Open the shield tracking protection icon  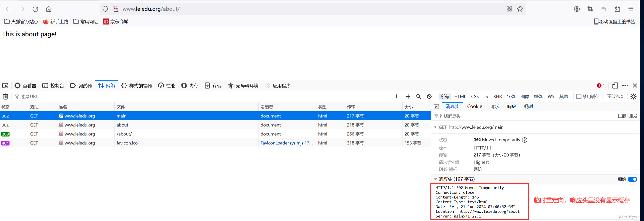coord(105,9)
